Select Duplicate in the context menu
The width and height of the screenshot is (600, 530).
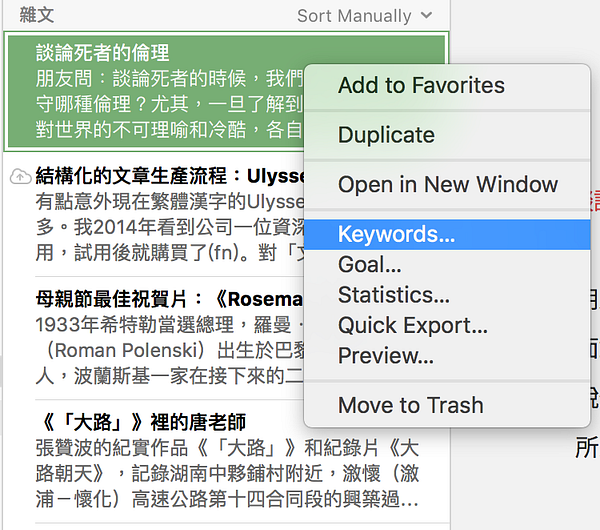(x=386, y=135)
